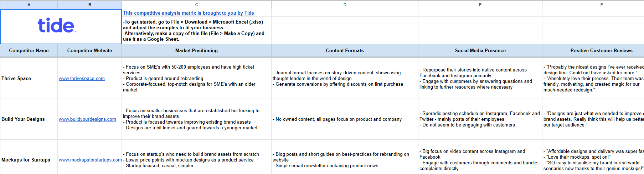This screenshot has width=644, height=174.
Task: Select the 'Big focus on video content' cell
Action: [x=480, y=157]
